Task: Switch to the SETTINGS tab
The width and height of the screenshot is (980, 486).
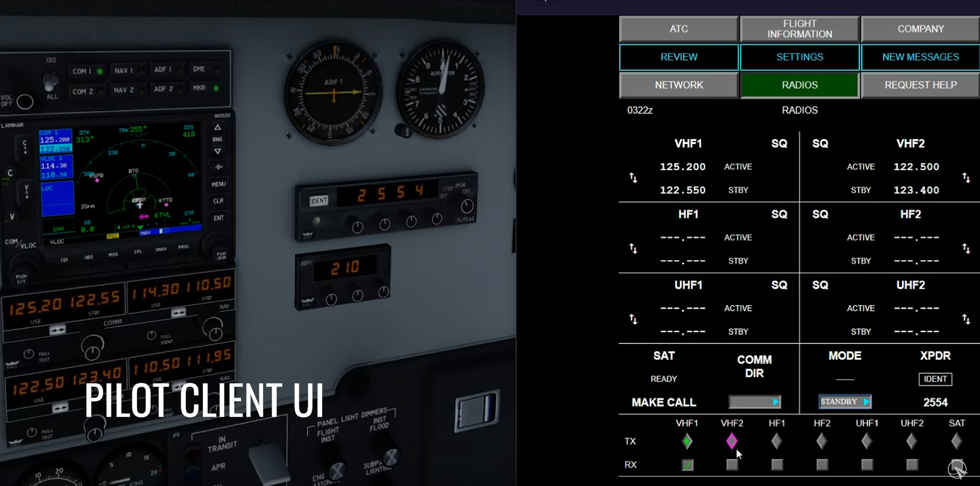Action: click(x=800, y=57)
